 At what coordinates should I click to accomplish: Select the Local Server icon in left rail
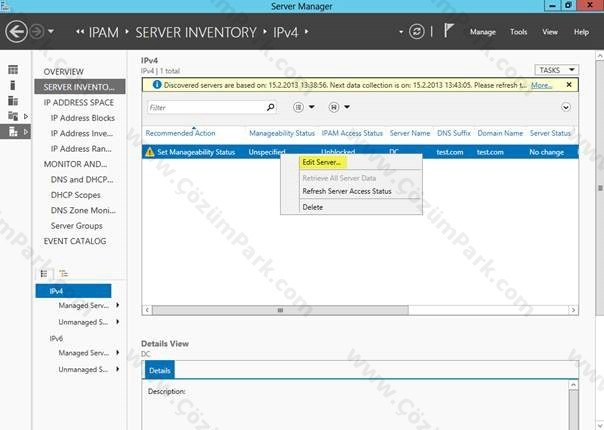click(x=13, y=85)
